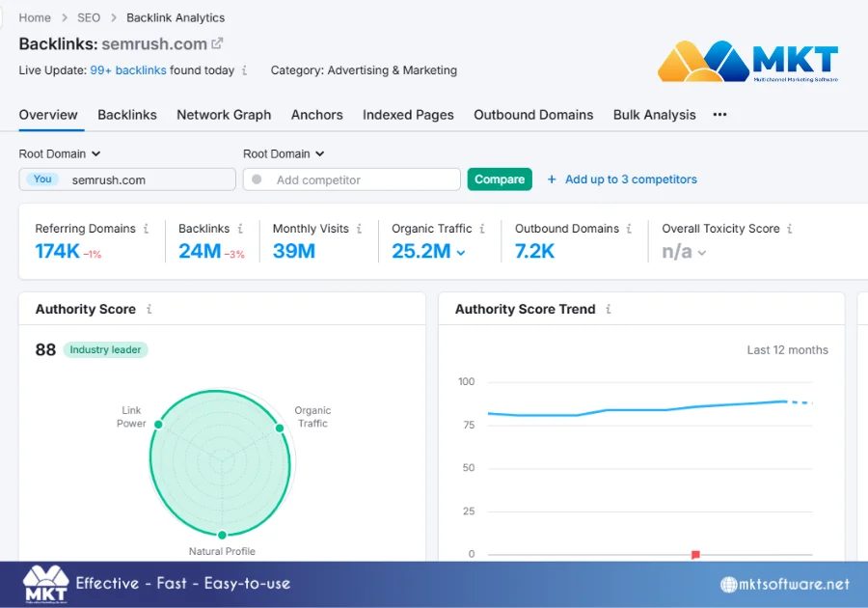Screen dimensions: 868x608
Task: Click the green Compare button
Action: click(x=500, y=180)
